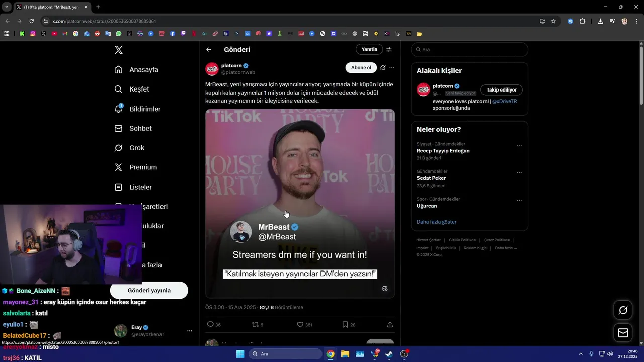Open File Explorer from taskbar
Image resolution: width=644 pixels, height=362 pixels.
click(x=345, y=354)
